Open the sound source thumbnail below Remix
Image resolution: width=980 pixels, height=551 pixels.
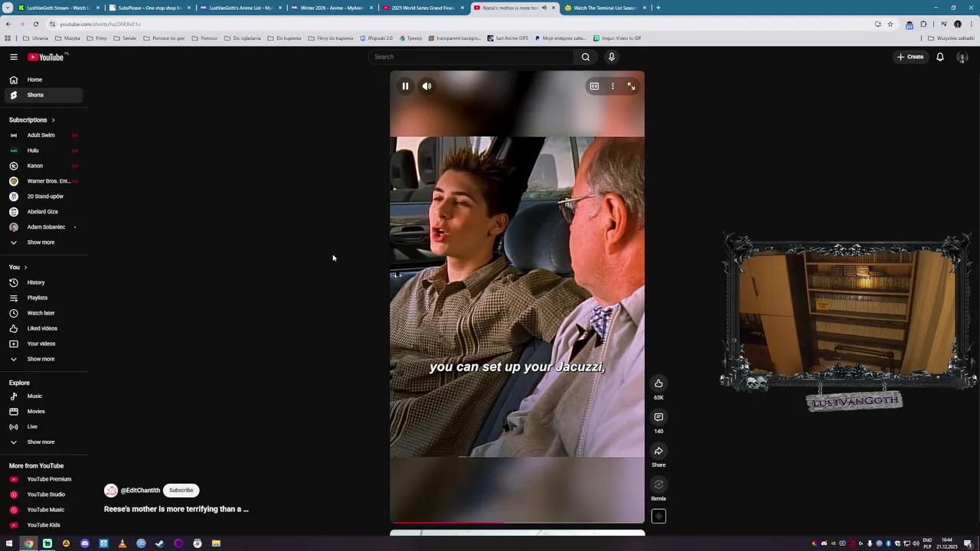click(658, 517)
